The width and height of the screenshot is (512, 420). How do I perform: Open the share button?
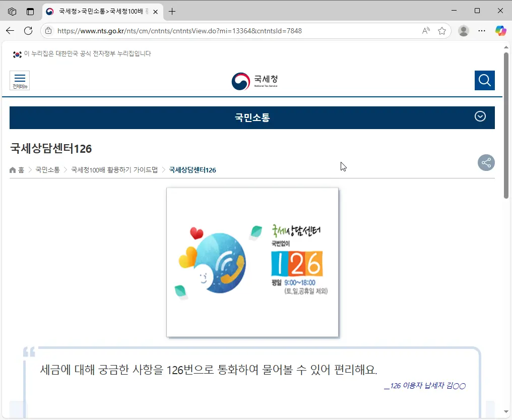pos(486,163)
